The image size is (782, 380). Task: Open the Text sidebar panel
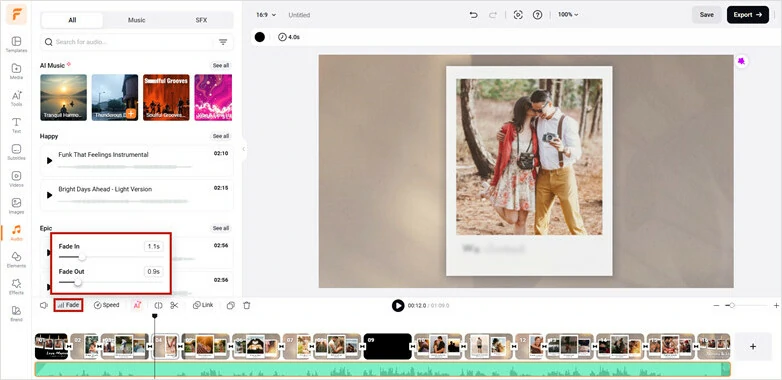click(16, 125)
